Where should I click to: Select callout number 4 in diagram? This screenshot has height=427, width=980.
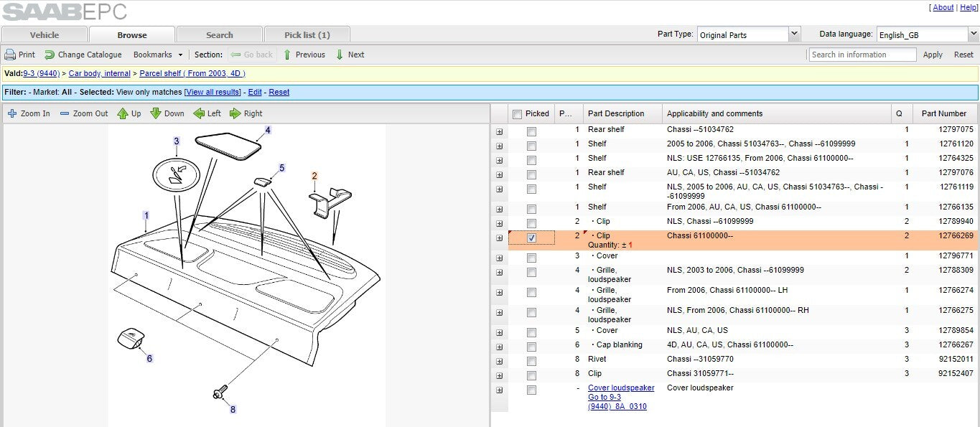click(x=268, y=131)
